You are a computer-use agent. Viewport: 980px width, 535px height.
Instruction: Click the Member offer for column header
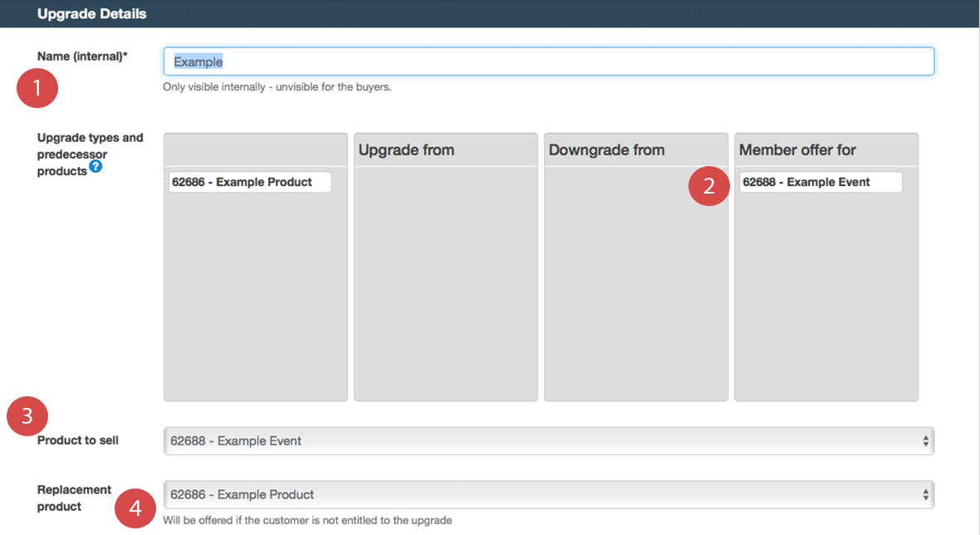click(797, 150)
